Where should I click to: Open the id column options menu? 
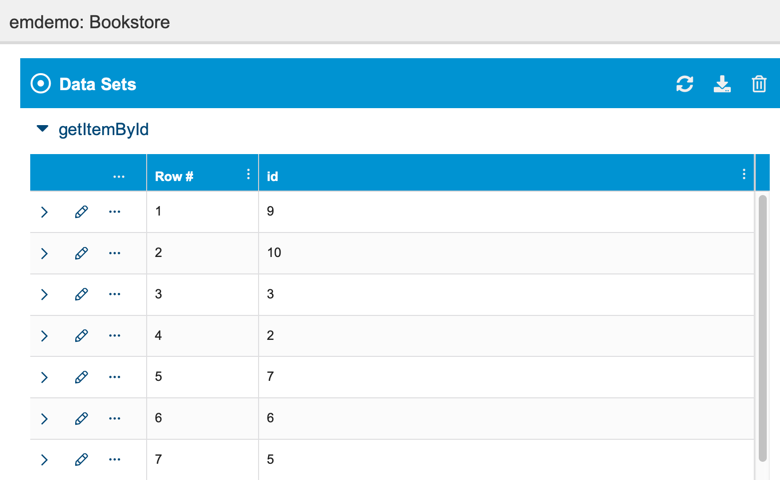pos(744,174)
